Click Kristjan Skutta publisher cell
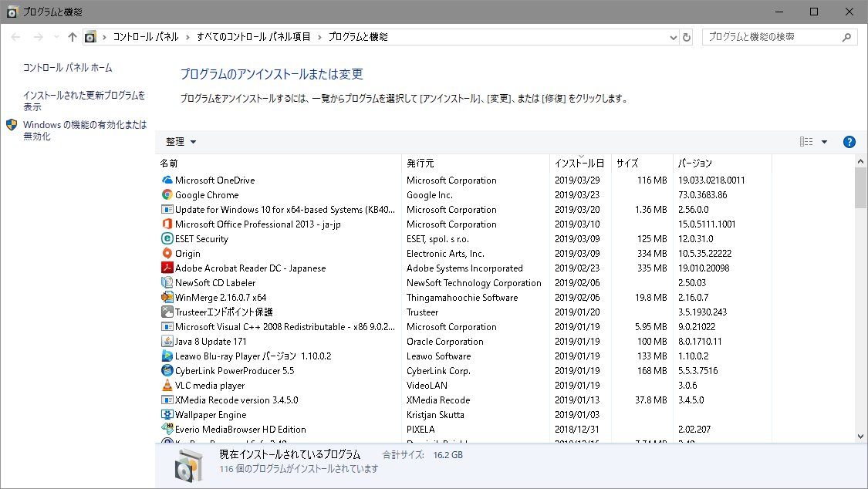Image resolution: width=868 pixels, height=489 pixels. point(435,414)
